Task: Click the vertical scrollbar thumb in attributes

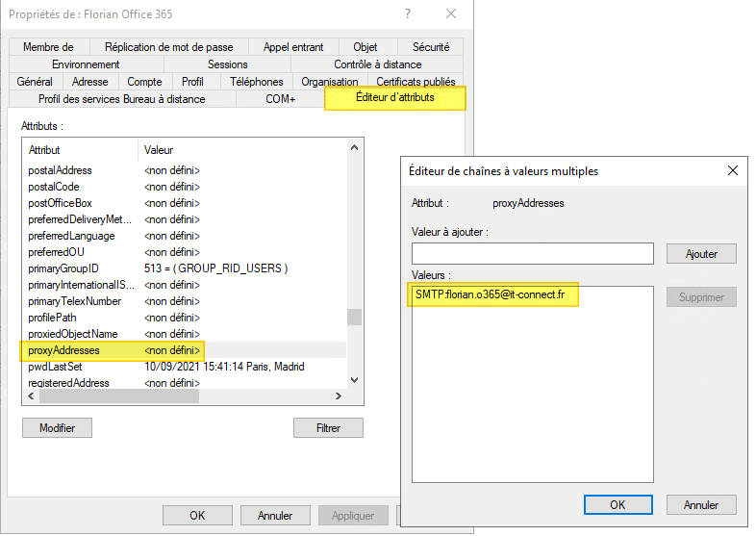Action: click(x=354, y=317)
